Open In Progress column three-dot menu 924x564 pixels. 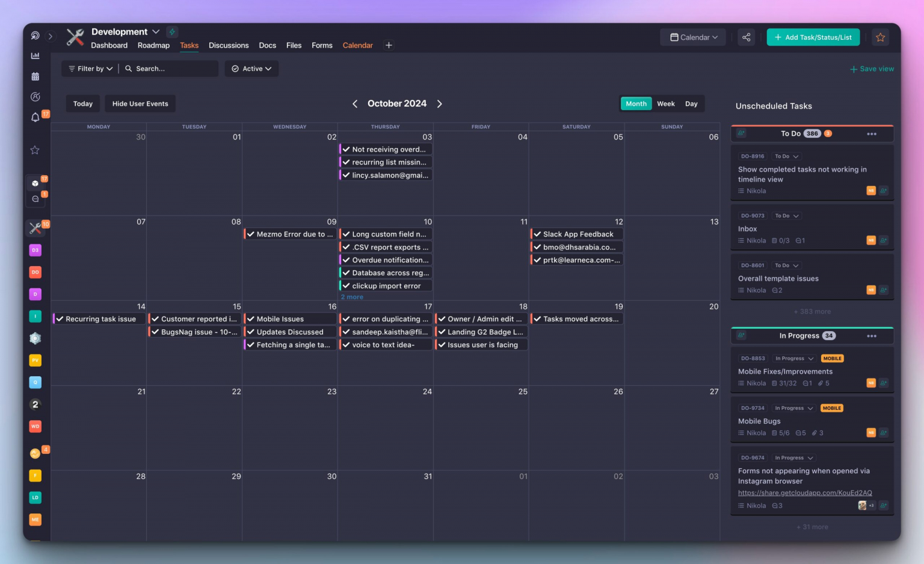pos(872,336)
